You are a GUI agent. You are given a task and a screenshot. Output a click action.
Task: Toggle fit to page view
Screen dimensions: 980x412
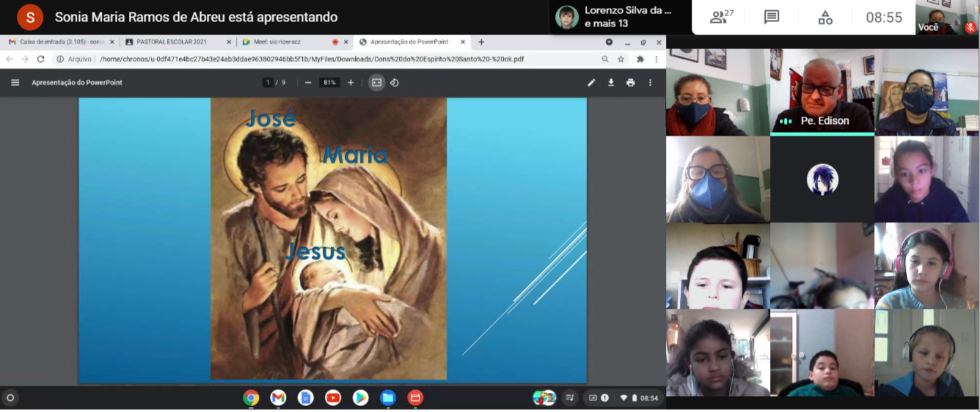click(x=376, y=83)
